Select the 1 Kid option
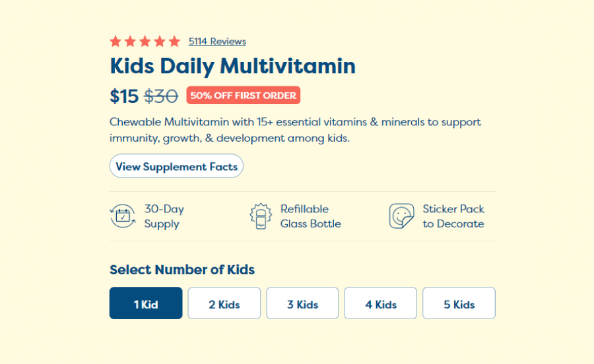The width and height of the screenshot is (594, 364). (x=146, y=303)
